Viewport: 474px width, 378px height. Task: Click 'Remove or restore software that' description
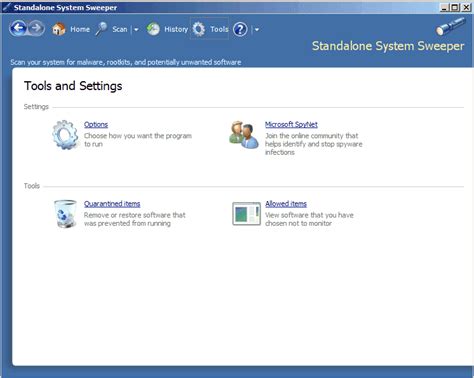[135, 215]
